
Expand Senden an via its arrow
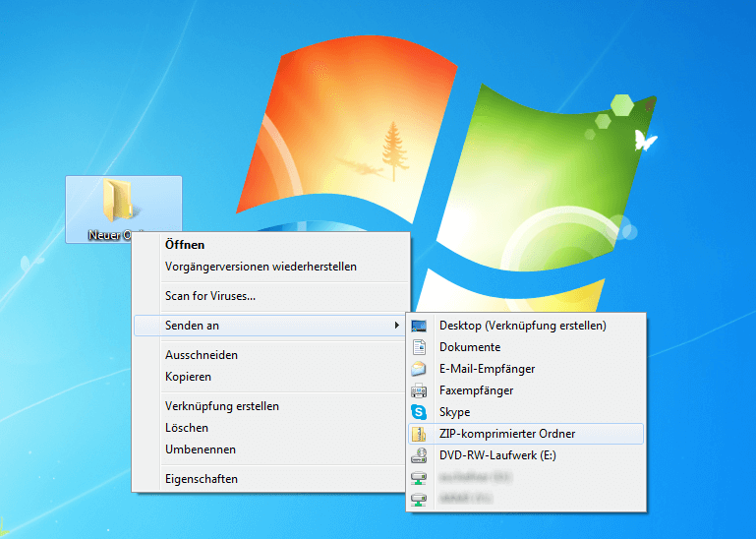[397, 326]
